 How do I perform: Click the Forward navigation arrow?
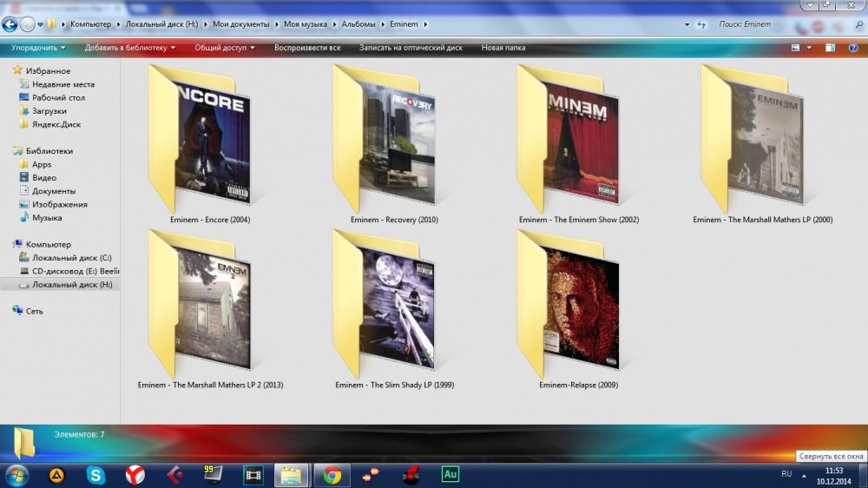tap(27, 24)
